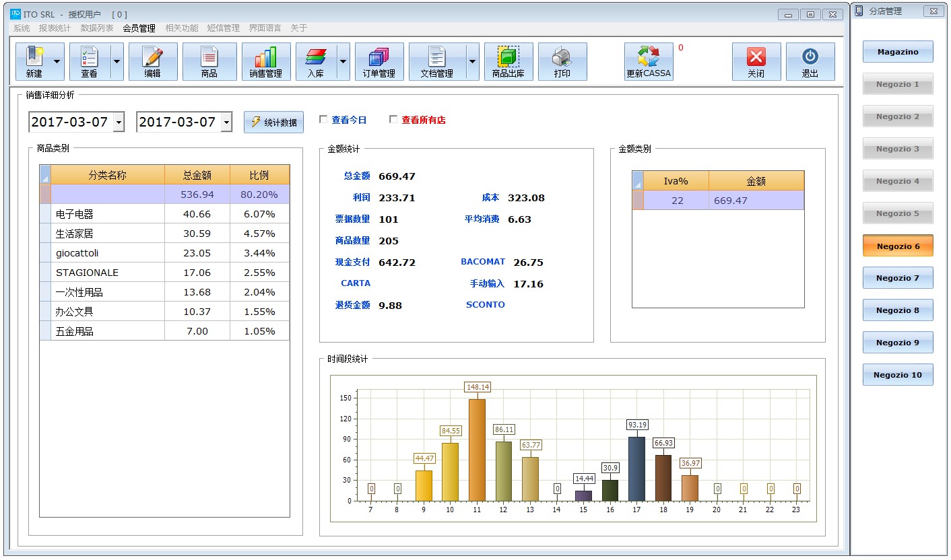Screen dimensions: 951x560
Task: Click the 比例 column header
Action: [x=259, y=175]
